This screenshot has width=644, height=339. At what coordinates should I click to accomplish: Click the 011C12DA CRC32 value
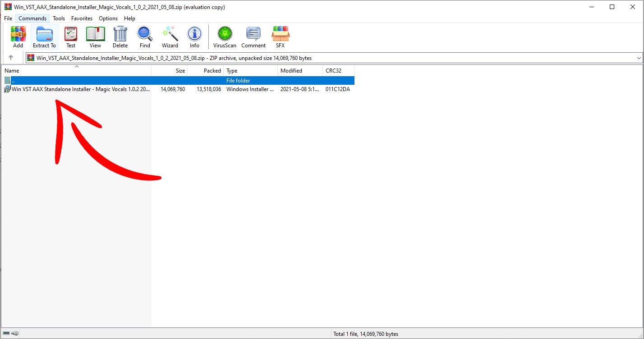coord(338,89)
